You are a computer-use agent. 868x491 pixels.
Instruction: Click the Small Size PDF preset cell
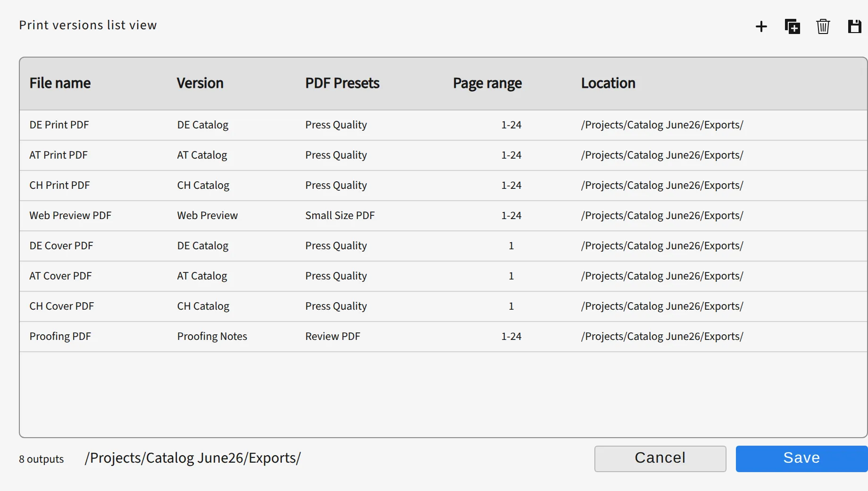click(340, 216)
